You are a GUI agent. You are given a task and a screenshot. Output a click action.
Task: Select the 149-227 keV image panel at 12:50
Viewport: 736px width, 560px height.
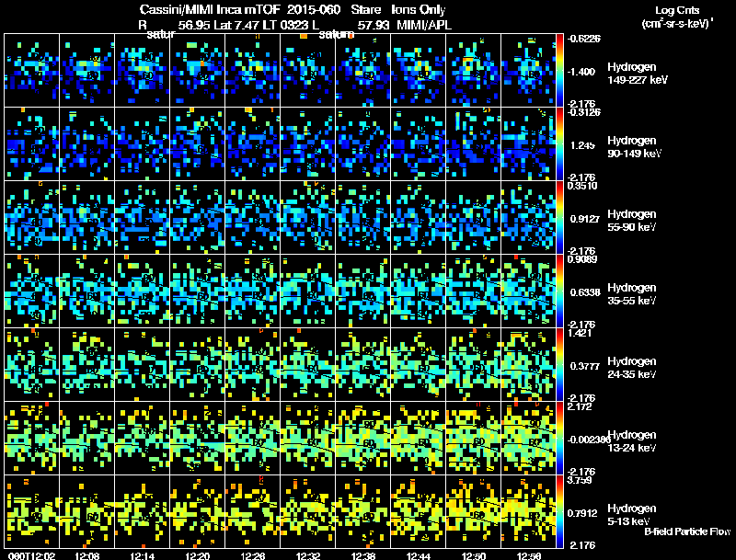474,71
